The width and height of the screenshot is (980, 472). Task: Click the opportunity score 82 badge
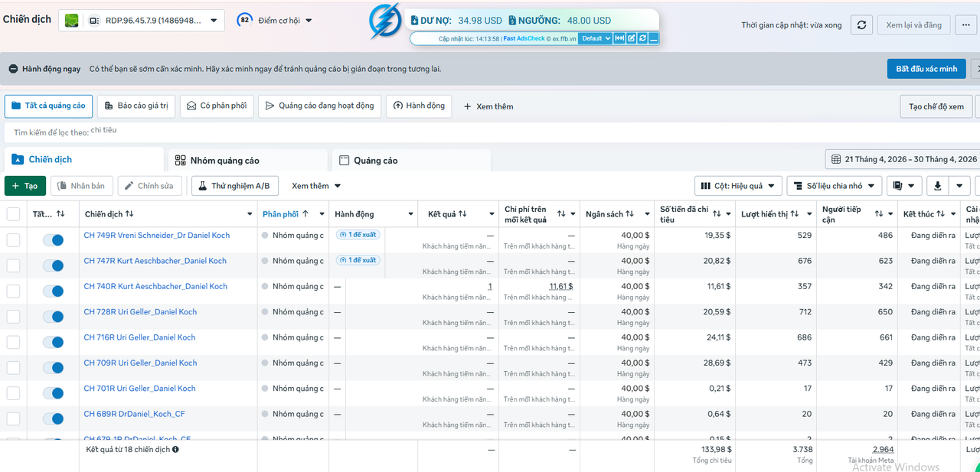click(x=245, y=20)
